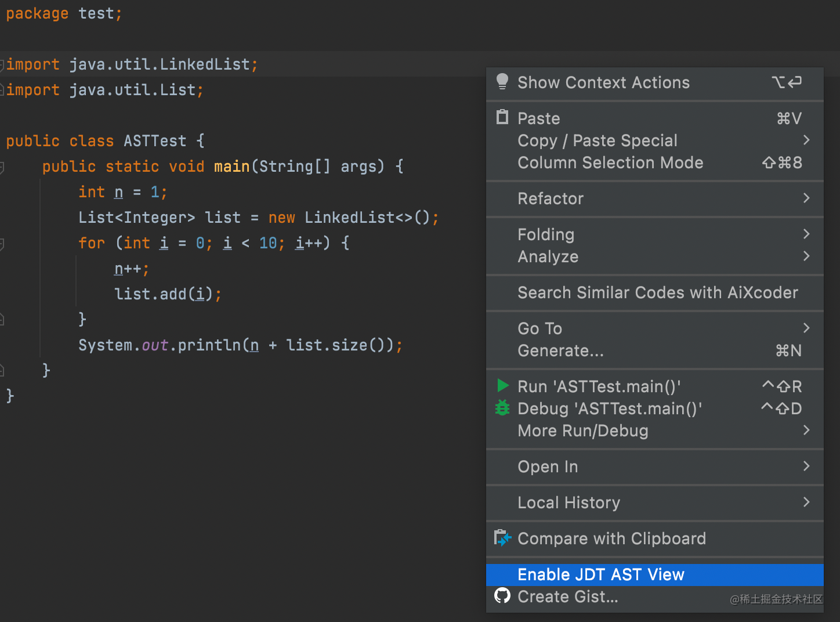Choose Search Similar Codes with AiXcoder
Image resolution: width=840 pixels, height=622 pixels.
(x=658, y=292)
